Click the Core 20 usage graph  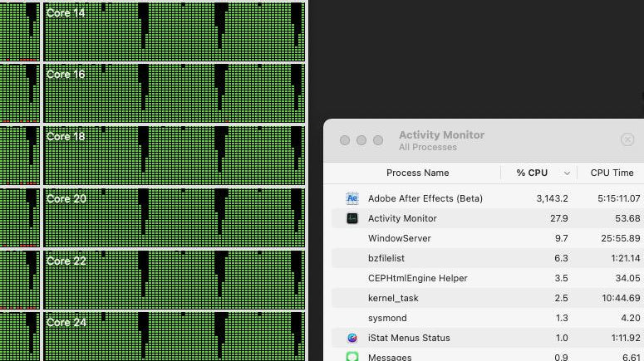pos(174,217)
